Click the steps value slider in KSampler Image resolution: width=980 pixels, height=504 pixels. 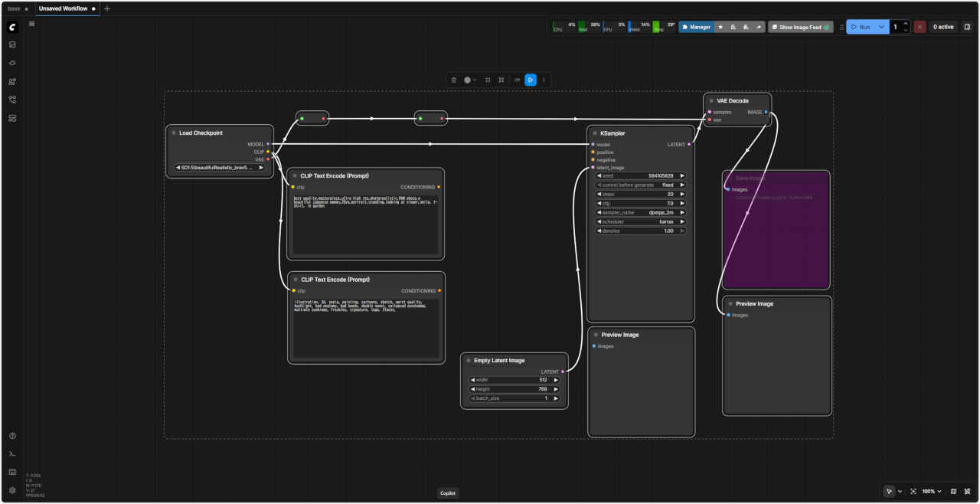640,194
